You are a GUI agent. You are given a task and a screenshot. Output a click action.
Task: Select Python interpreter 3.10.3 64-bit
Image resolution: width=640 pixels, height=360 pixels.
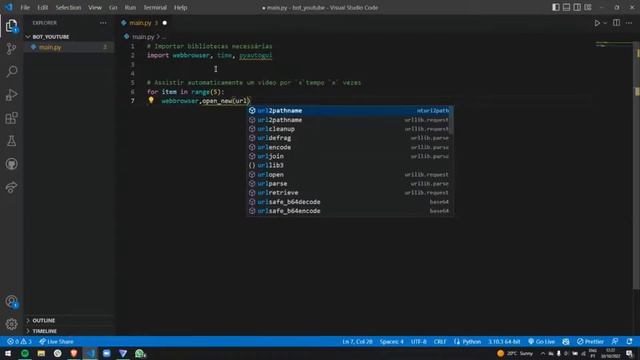pos(504,341)
